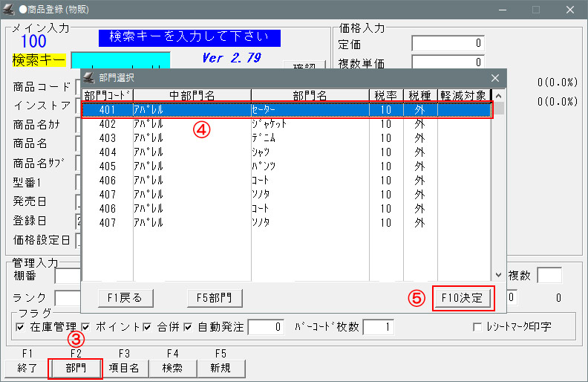This screenshot has width=588, height=382.
Task: Toggle the 自動発注 checkbox
Action: [x=188, y=326]
